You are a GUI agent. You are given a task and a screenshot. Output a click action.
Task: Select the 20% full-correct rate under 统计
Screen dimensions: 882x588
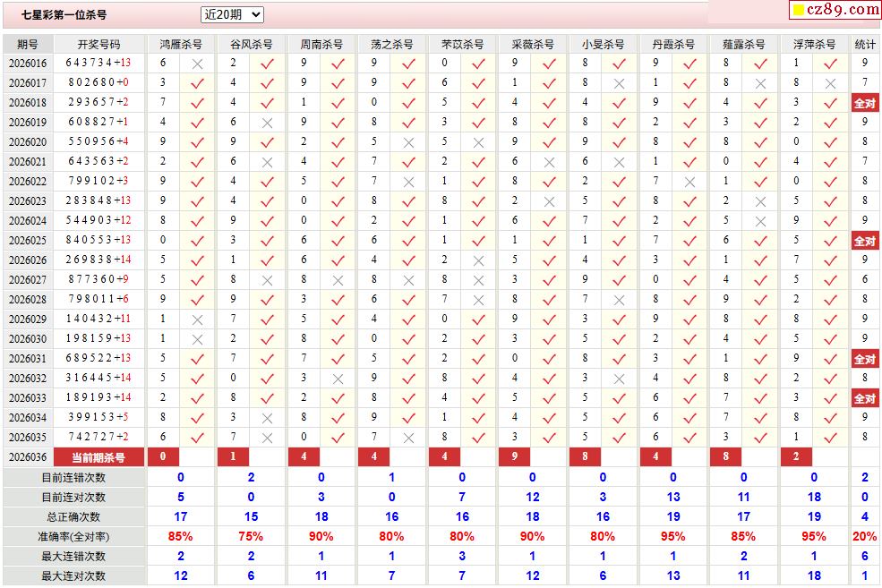tap(865, 536)
